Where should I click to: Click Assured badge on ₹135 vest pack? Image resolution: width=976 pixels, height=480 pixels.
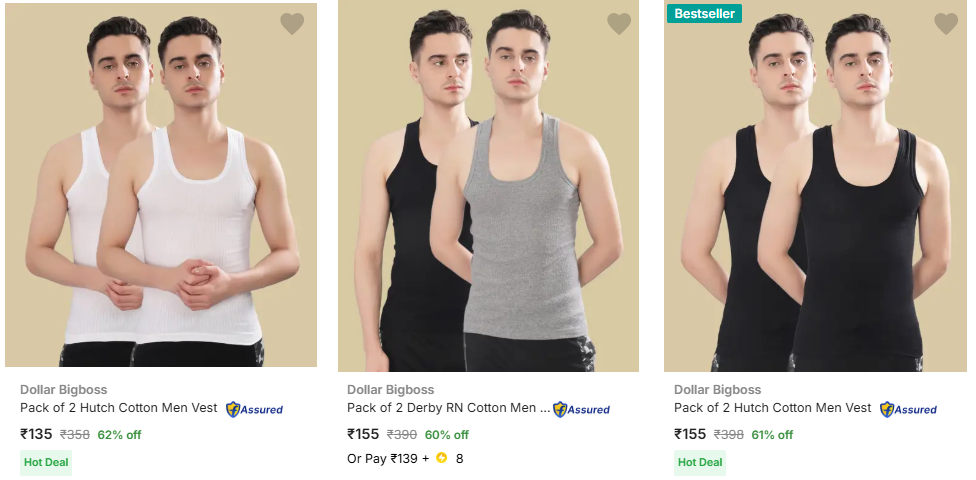[254, 409]
